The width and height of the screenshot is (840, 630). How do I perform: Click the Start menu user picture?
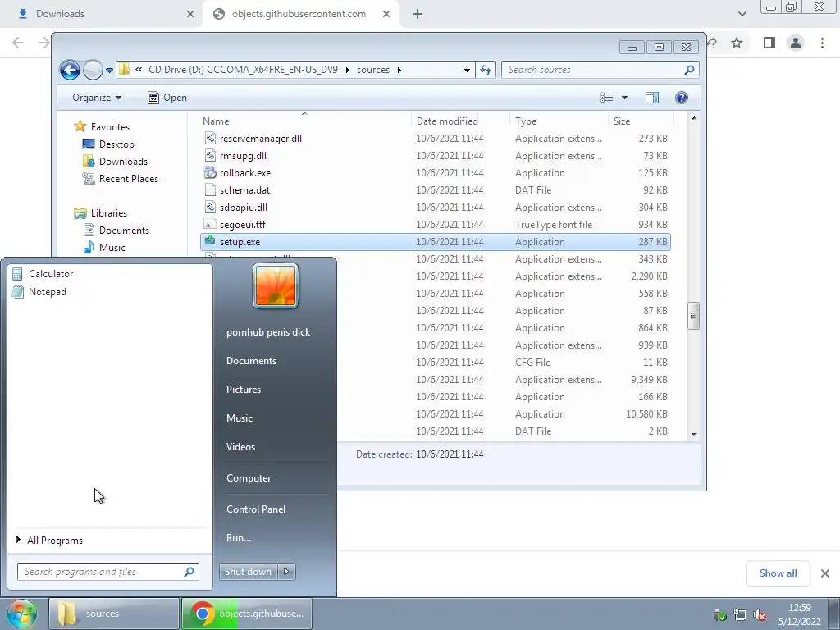276,286
